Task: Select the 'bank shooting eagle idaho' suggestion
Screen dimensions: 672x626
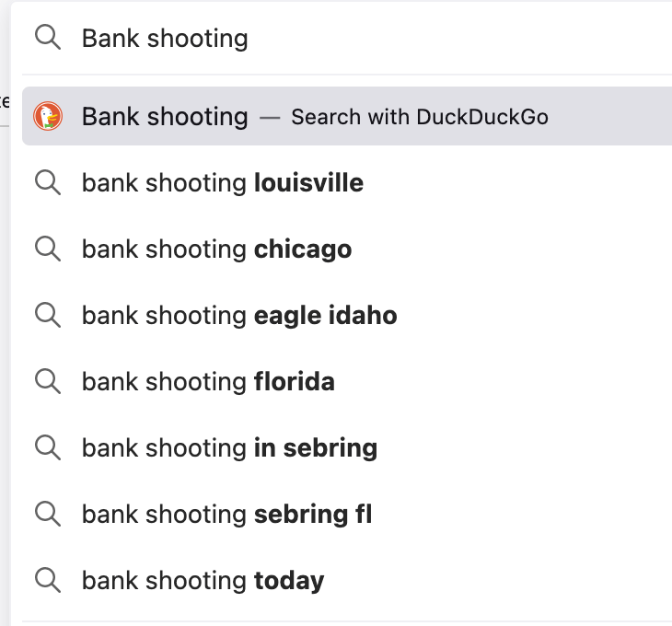Action: pyautogui.click(x=239, y=316)
